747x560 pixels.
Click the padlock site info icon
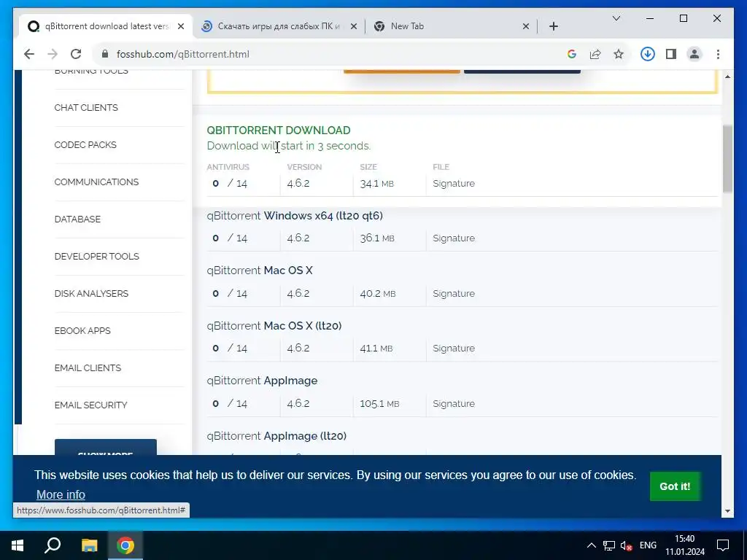click(105, 54)
